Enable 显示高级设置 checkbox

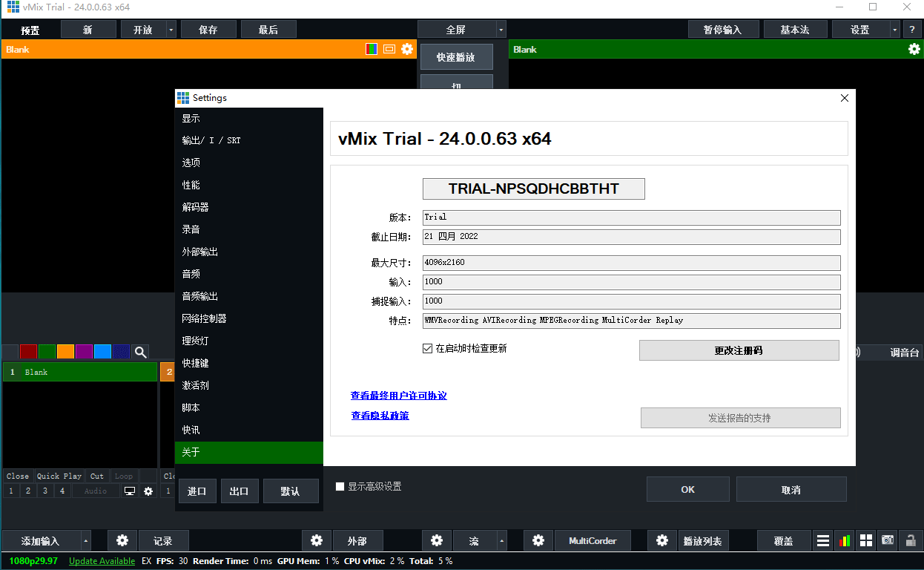pos(340,486)
